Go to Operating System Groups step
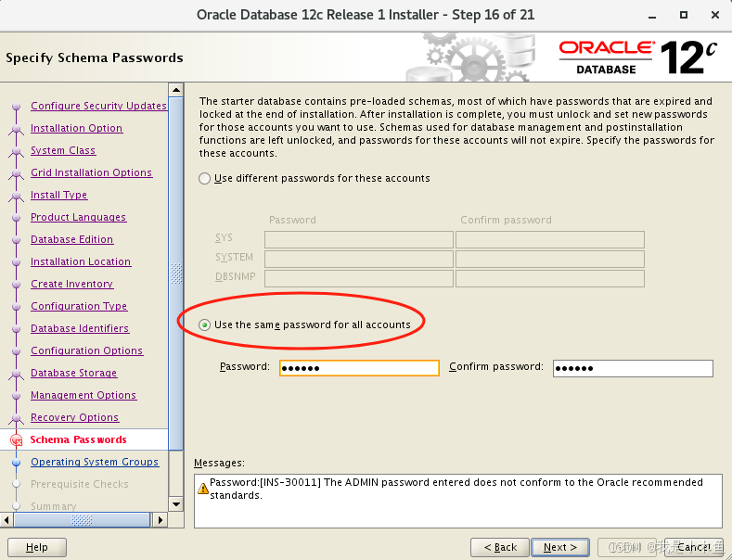Viewport: 732px width, 560px height. coord(95,462)
